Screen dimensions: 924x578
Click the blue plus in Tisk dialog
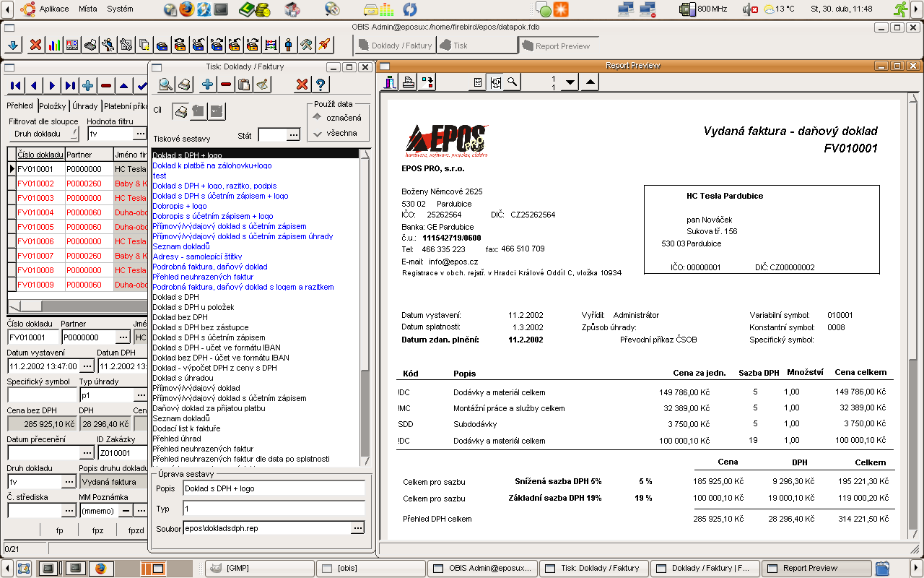pos(207,85)
